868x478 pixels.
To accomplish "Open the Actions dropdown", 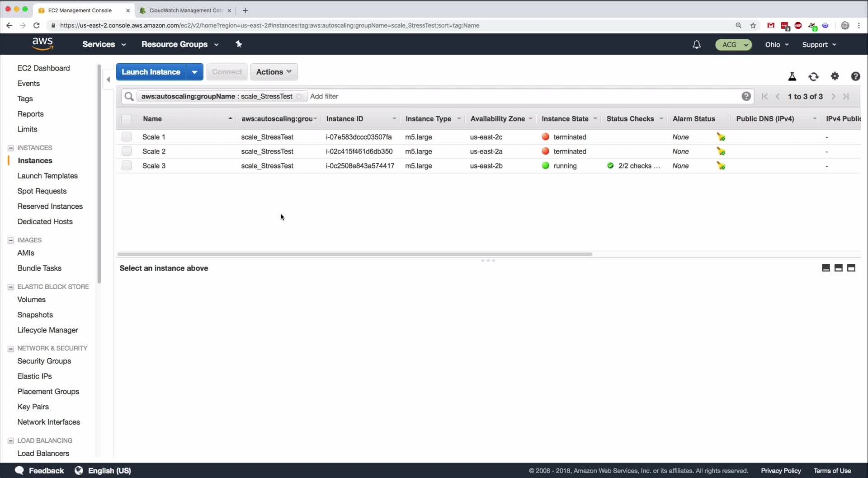I will (274, 72).
